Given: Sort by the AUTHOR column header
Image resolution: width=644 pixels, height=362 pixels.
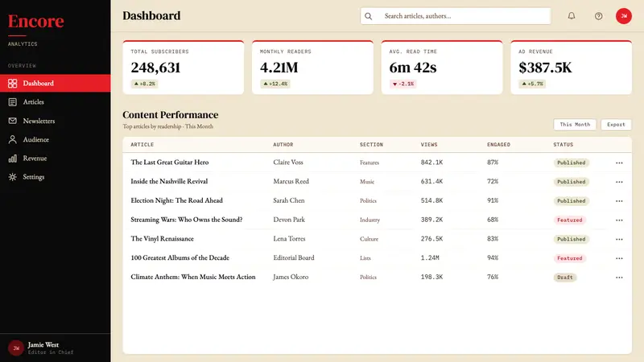Looking at the screenshot, I should point(283,145).
